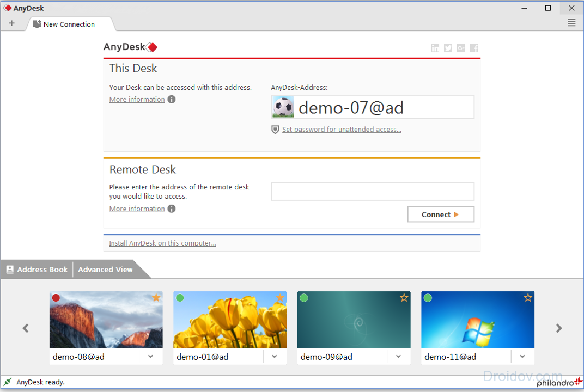The height and width of the screenshot is (392, 584).
Task: Open the Facebook social icon
Action: tap(474, 48)
